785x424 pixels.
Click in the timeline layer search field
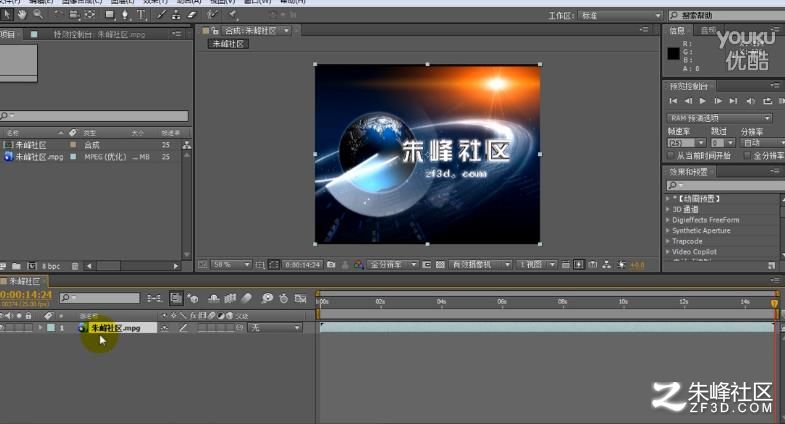point(100,298)
